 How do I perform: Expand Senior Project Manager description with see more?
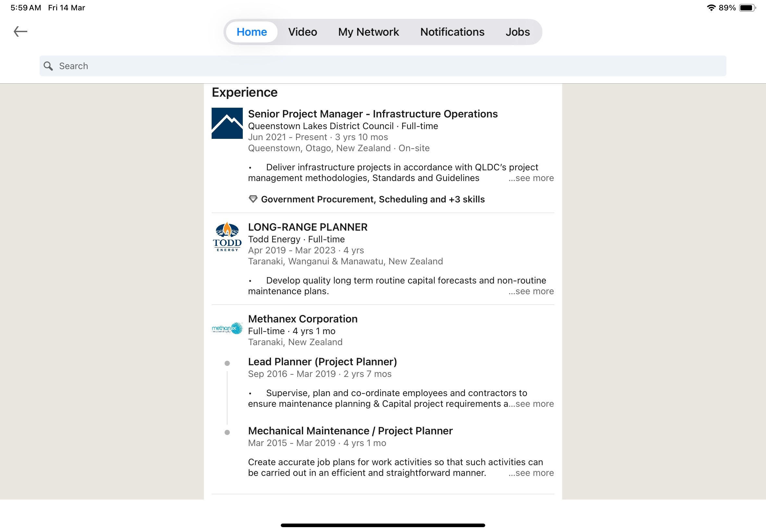[531, 178]
